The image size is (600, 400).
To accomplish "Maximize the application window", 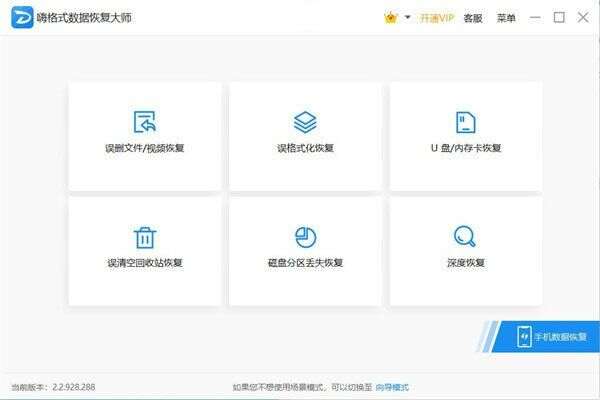I will [560, 17].
